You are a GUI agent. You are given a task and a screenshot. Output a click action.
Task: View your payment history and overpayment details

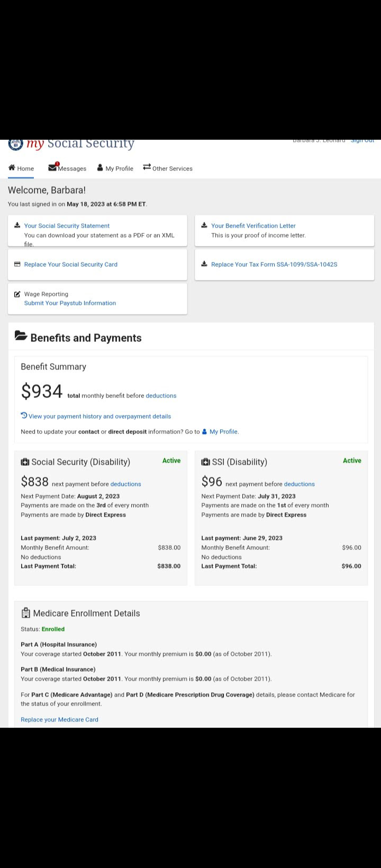coord(99,417)
